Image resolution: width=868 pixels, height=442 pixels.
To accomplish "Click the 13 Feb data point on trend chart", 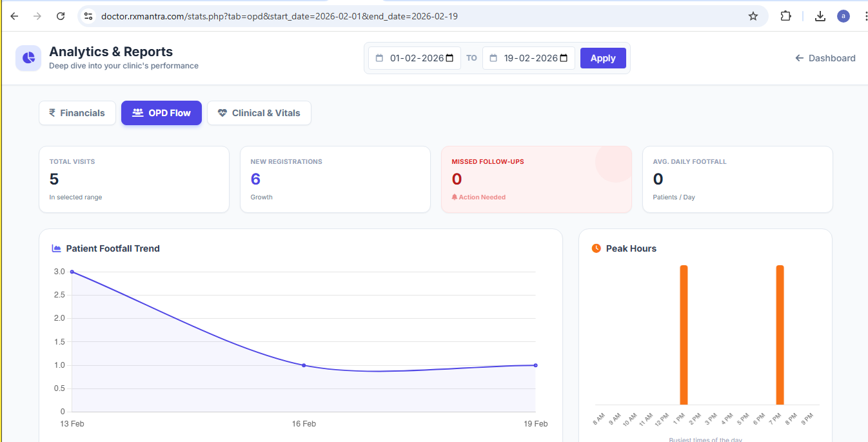I will pyautogui.click(x=72, y=272).
